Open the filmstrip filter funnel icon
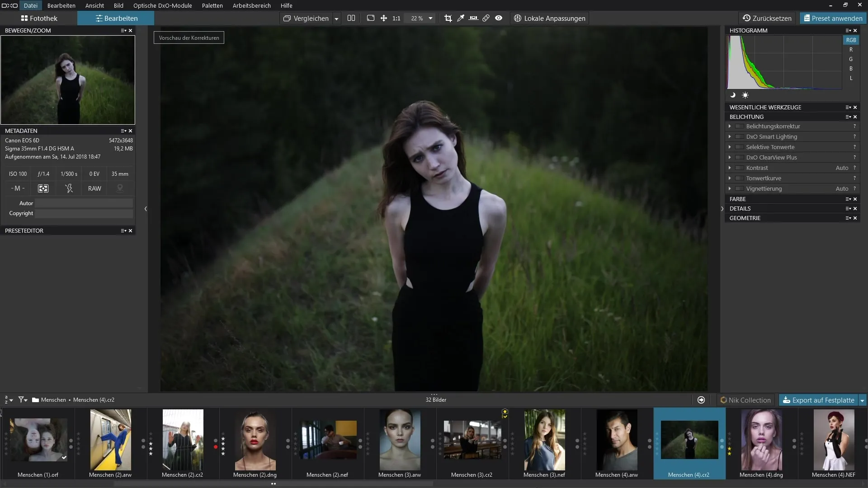Screen dimensions: 868x488 [23, 400]
